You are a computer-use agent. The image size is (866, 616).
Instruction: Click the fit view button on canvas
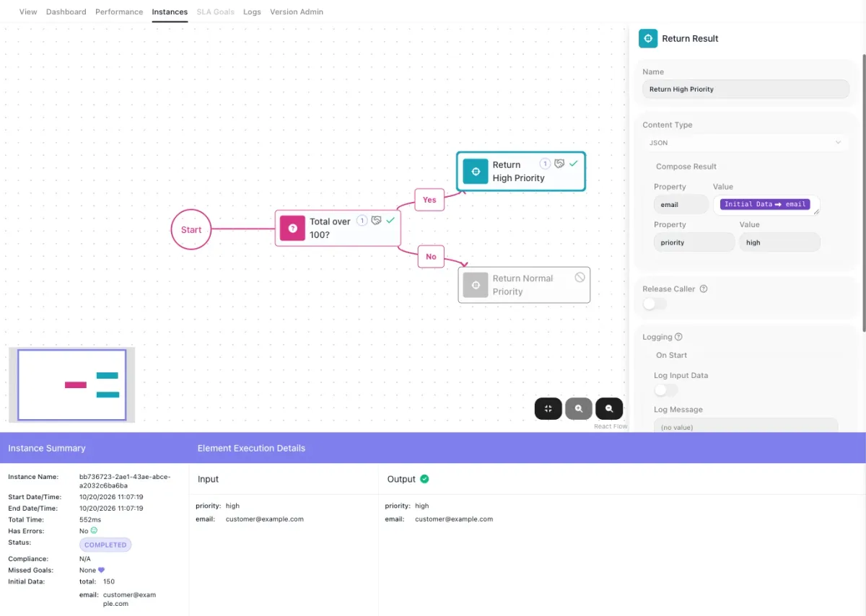[x=548, y=408]
